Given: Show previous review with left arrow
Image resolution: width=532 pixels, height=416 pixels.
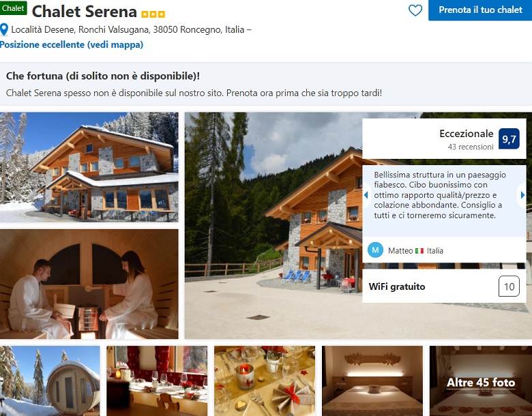Looking at the screenshot, I should pos(366,195).
